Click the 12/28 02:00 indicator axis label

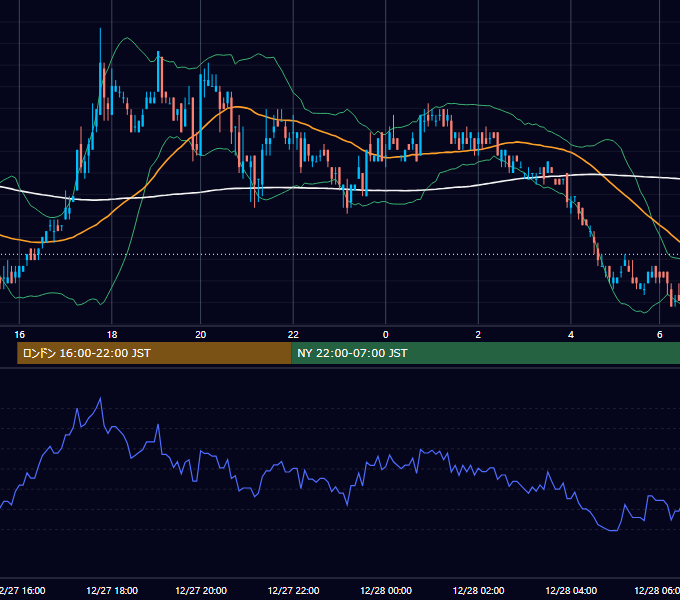pos(478,590)
